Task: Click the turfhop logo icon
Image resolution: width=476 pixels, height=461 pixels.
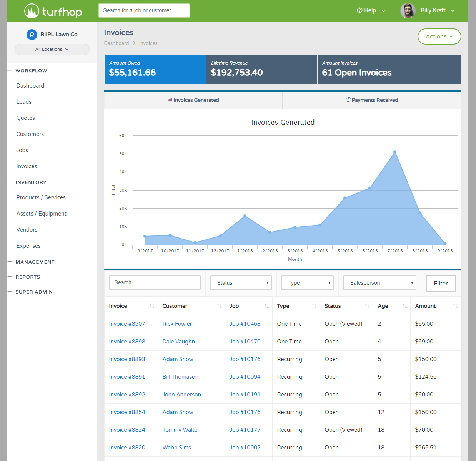Action: [x=32, y=11]
